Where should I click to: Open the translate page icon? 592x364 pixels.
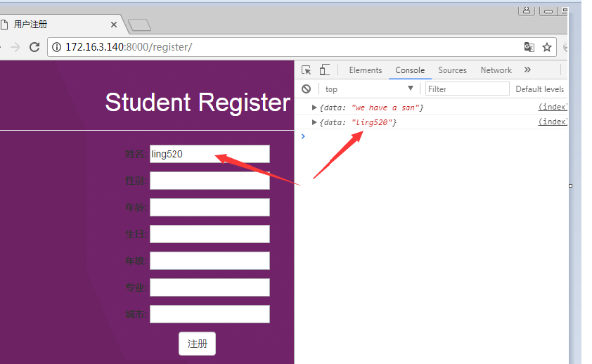529,47
